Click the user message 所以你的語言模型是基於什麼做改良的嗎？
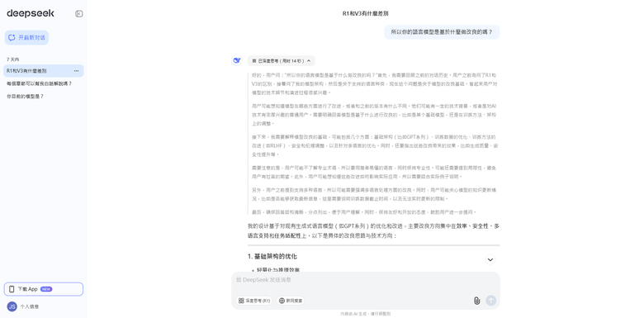Image resolution: width=644 pixels, height=318 pixels. [442, 31]
